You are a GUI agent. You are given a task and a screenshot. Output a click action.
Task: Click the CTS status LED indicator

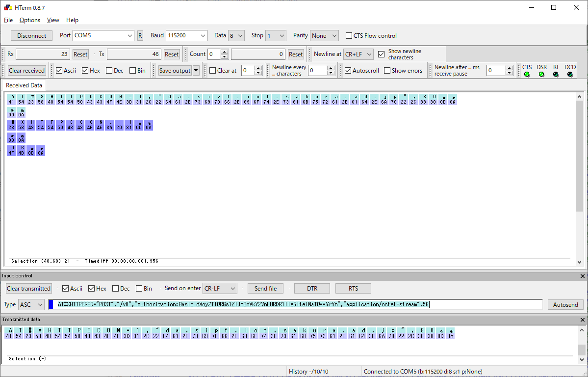click(527, 75)
